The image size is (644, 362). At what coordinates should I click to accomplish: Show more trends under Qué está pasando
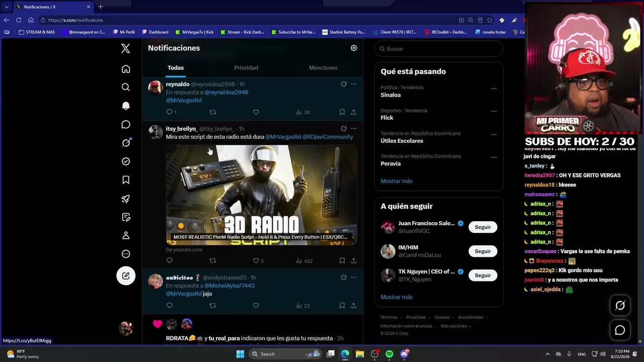tap(396, 181)
